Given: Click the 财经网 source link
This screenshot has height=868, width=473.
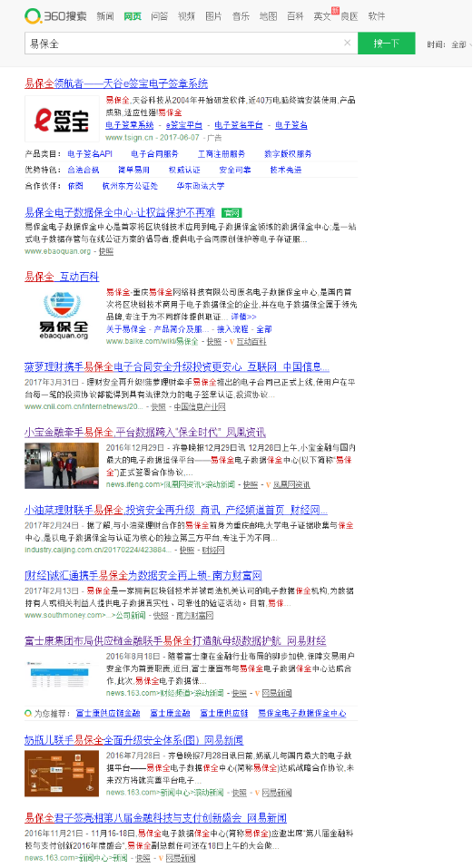Looking at the screenshot, I should click(213, 551).
